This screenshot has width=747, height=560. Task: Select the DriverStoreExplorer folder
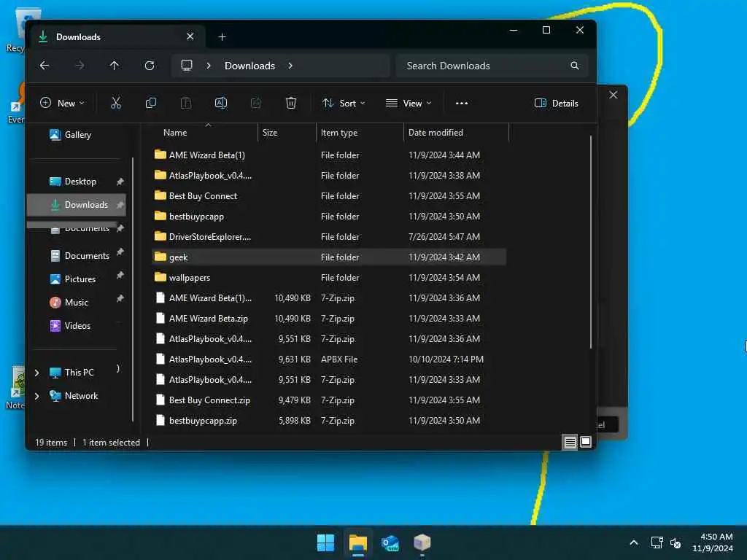click(329, 237)
